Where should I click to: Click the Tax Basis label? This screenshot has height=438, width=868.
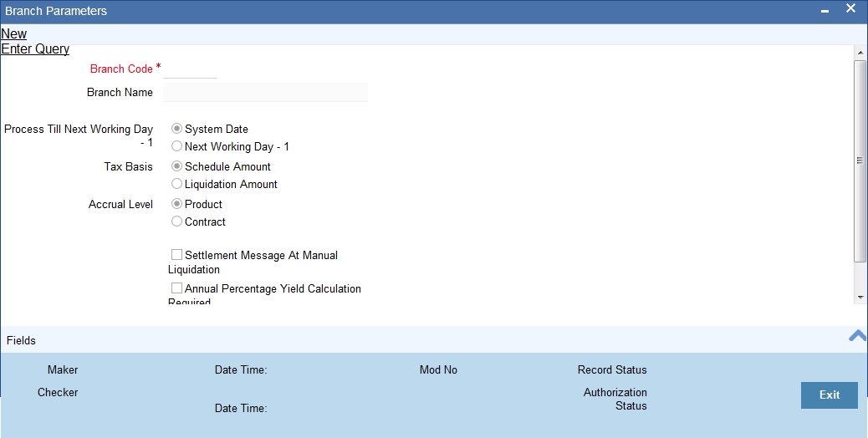click(x=129, y=166)
